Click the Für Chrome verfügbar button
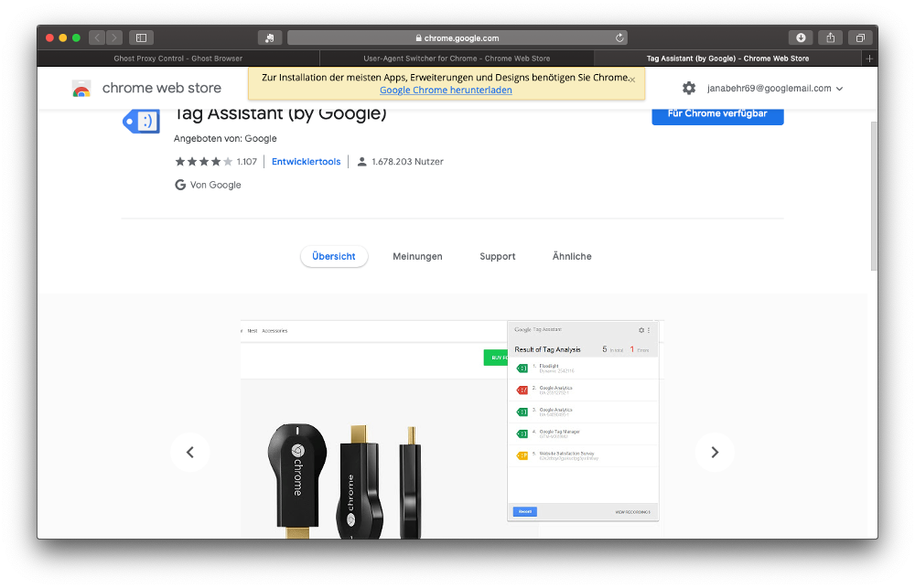 pos(717,114)
